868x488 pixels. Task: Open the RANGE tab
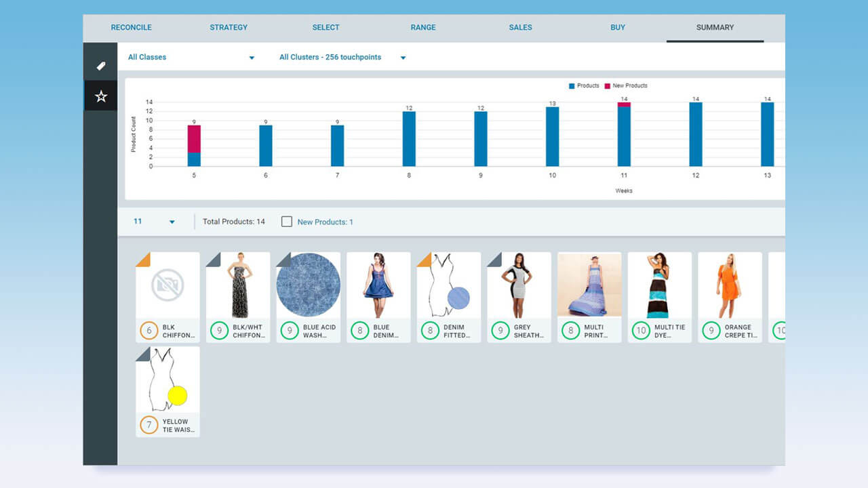point(423,28)
